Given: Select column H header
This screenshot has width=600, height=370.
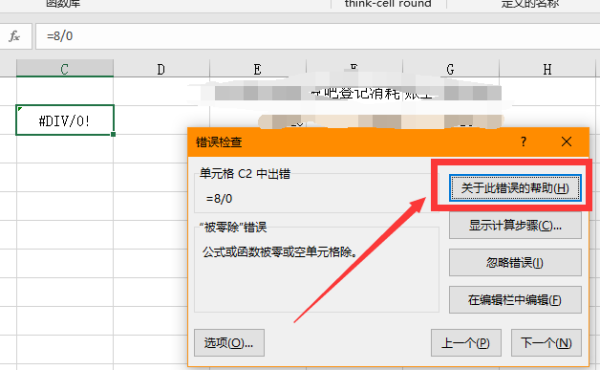Looking at the screenshot, I should tap(547, 69).
